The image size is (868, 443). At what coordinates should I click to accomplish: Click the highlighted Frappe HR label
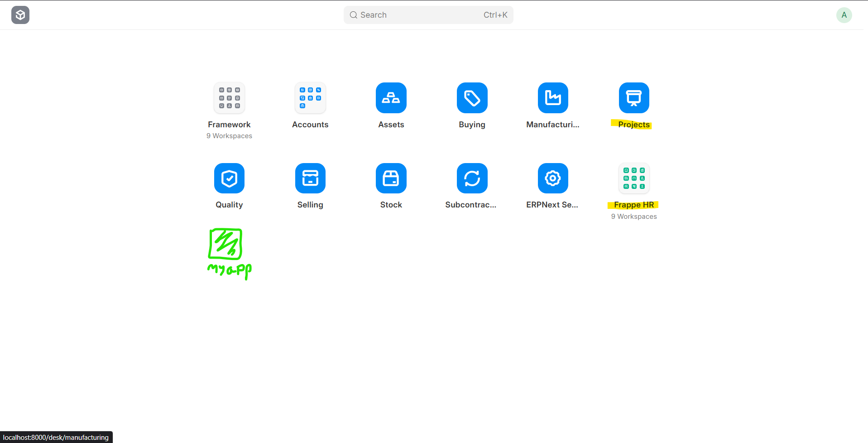[633, 205]
